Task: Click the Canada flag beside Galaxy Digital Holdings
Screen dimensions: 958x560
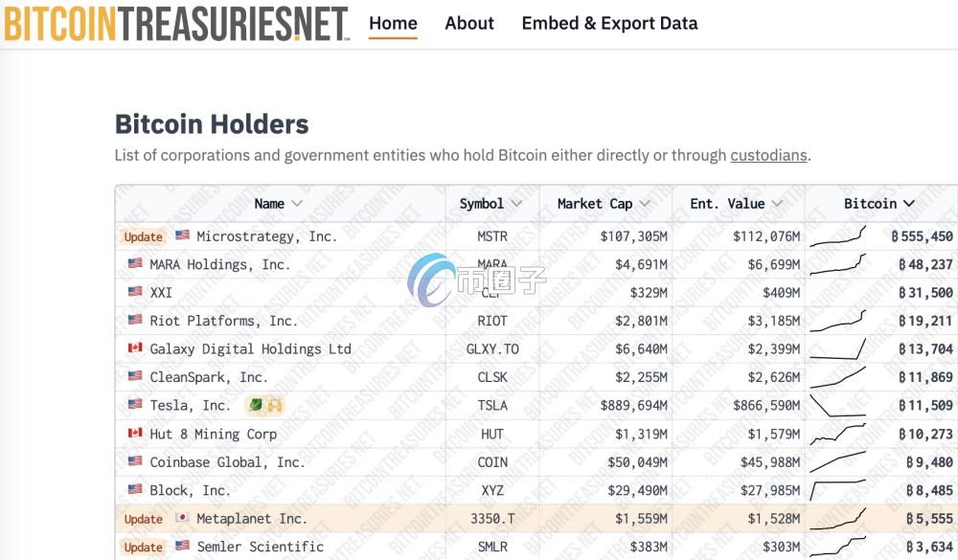Action: click(x=135, y=348)
